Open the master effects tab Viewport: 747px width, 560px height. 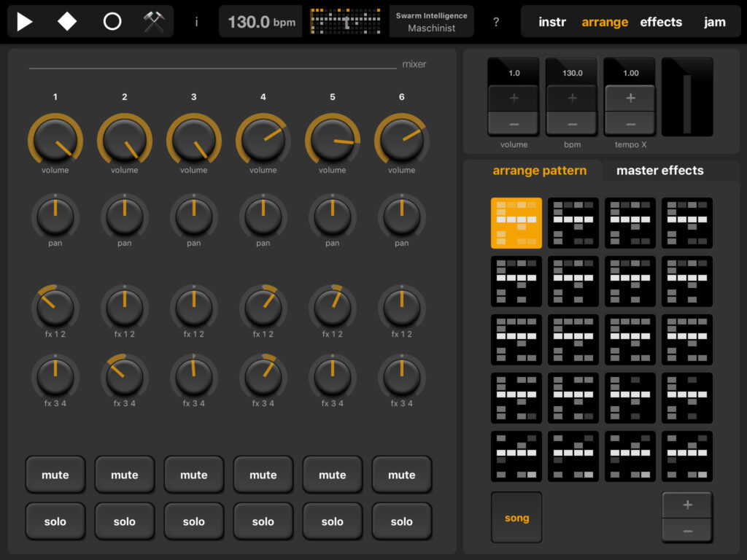click(659, 171)
